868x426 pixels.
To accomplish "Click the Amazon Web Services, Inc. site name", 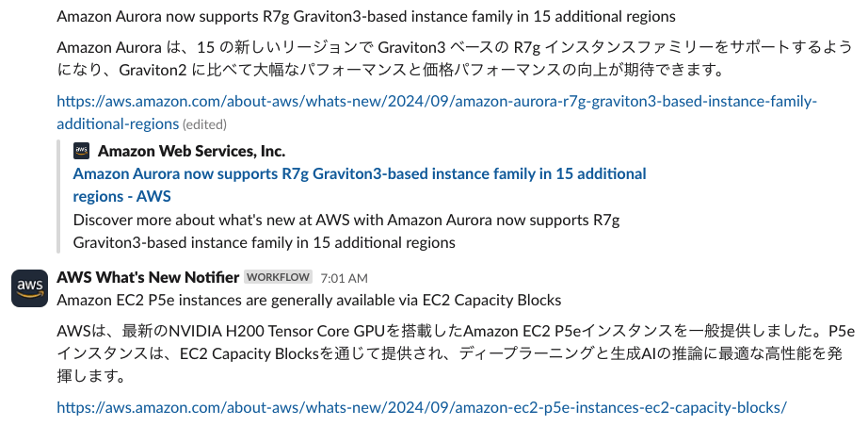I will (x=191, y=151).
